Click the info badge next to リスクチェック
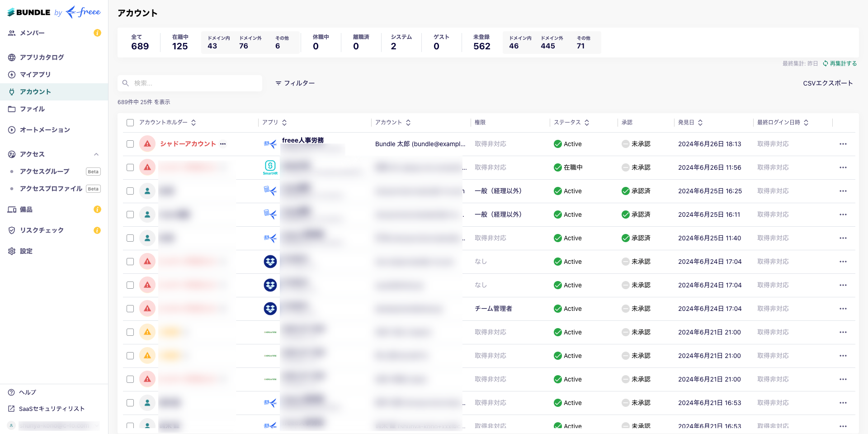This screenshot has height=434, width=868. [x=97, y=230]
